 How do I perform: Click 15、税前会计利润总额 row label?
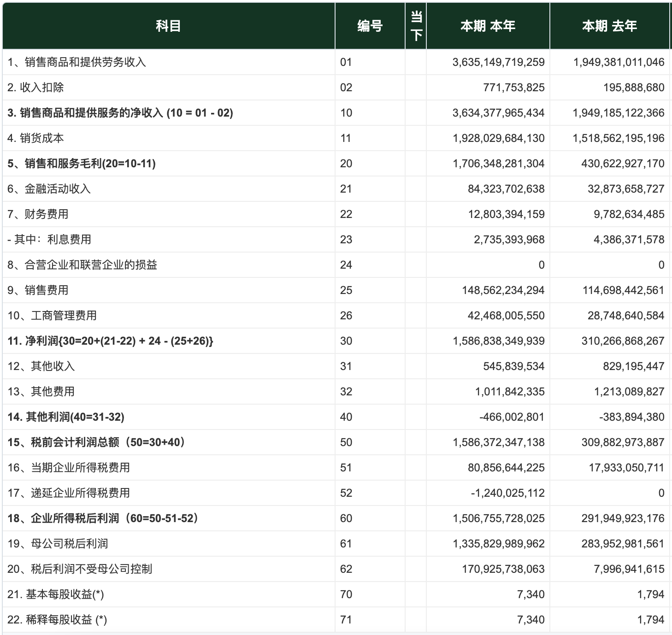(96, 442)
